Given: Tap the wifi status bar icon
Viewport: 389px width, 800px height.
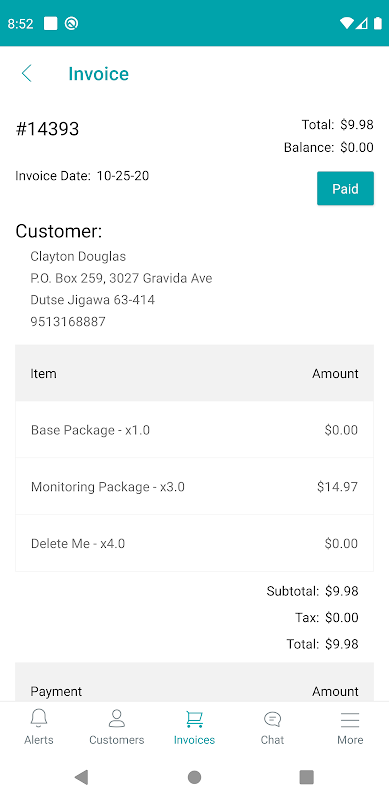Looking at the screenshot, I should [x=347, y=23].
